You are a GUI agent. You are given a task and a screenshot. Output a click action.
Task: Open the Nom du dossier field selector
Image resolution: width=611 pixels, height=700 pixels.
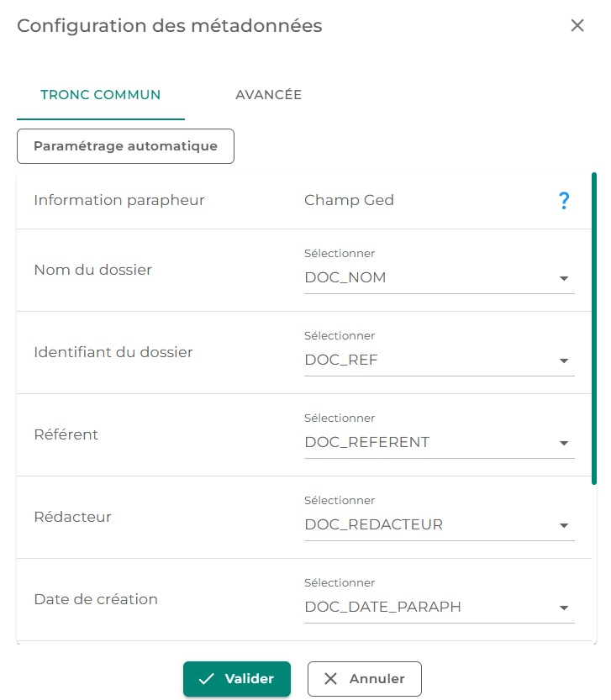(429, 278)
